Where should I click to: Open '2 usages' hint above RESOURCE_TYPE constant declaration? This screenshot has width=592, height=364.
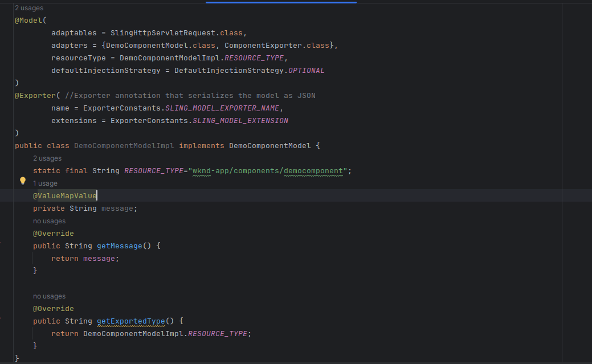point(47,158)
